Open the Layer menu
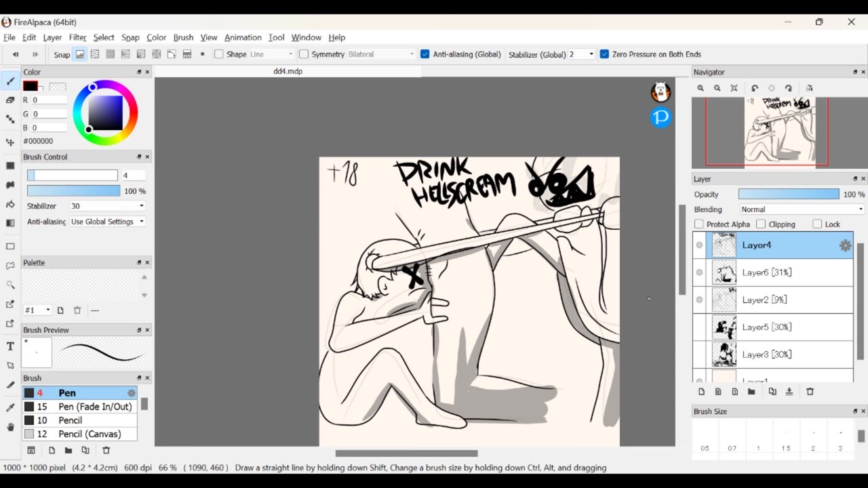 (52, 37)
